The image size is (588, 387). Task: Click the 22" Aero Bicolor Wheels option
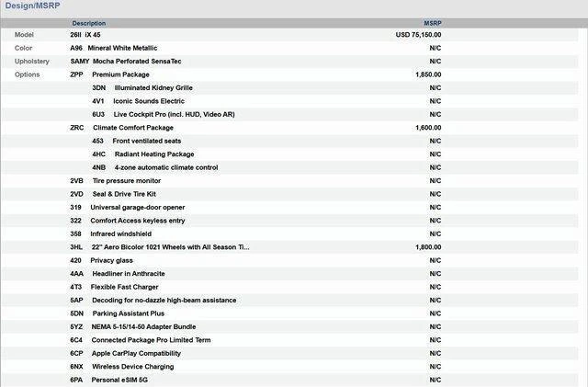170,247
